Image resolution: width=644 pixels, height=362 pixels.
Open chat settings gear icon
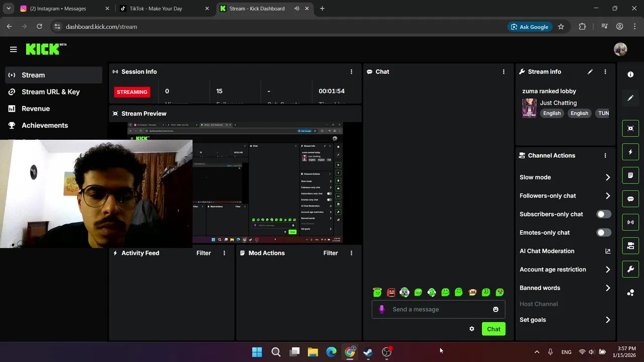click(471, 329)
